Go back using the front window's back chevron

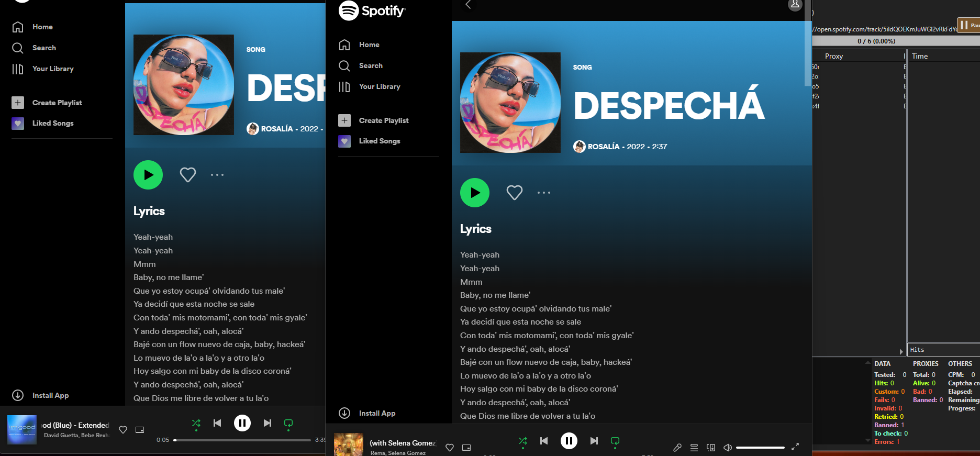click(468, 5)
